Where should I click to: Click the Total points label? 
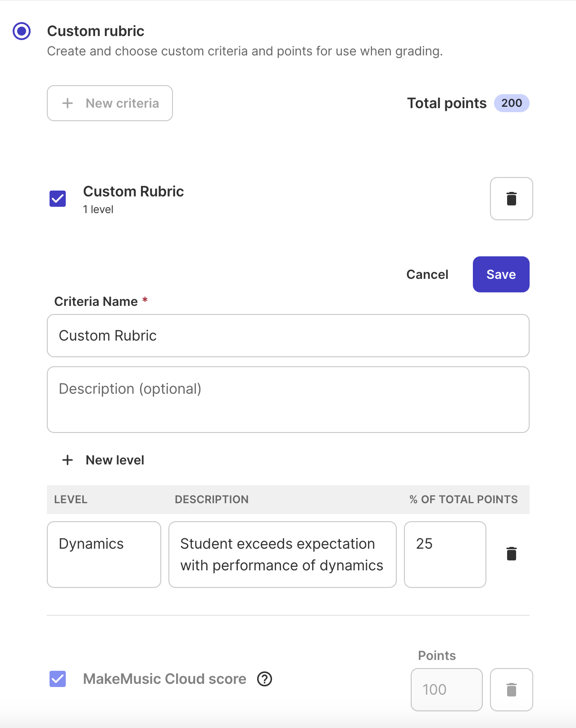446,103
